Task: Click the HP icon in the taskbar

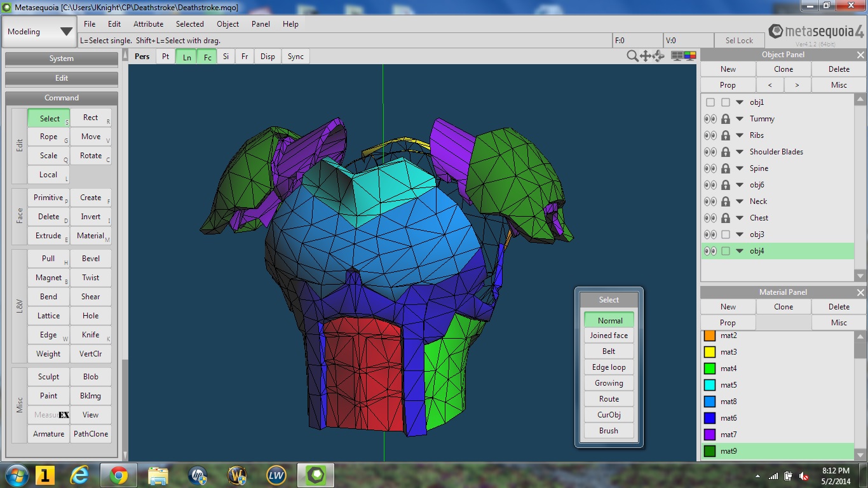Action: click(x=198, y=475)
